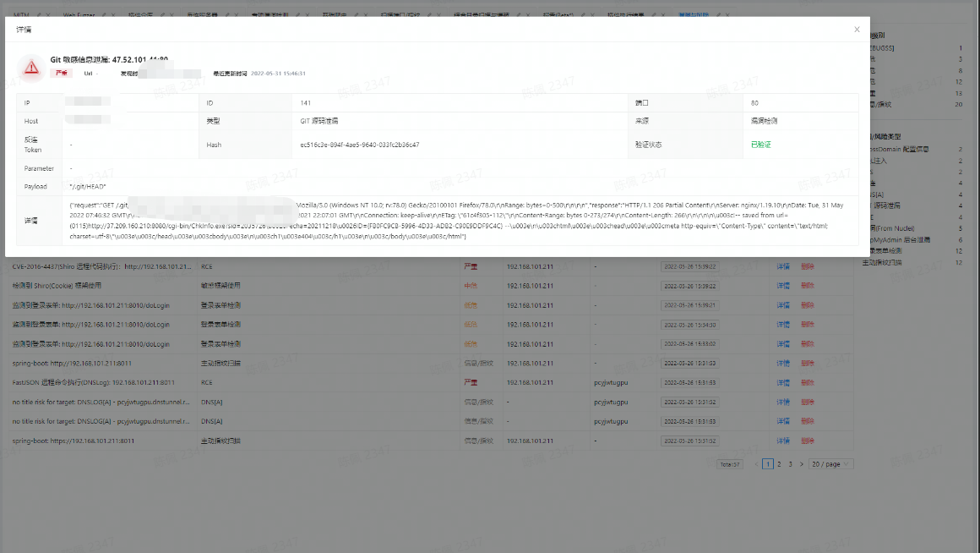Jump to page 3 in pagination

pos(790,464)
